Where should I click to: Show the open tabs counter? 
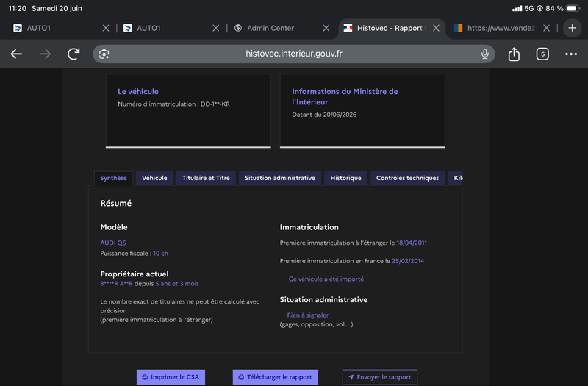(542, 54)
